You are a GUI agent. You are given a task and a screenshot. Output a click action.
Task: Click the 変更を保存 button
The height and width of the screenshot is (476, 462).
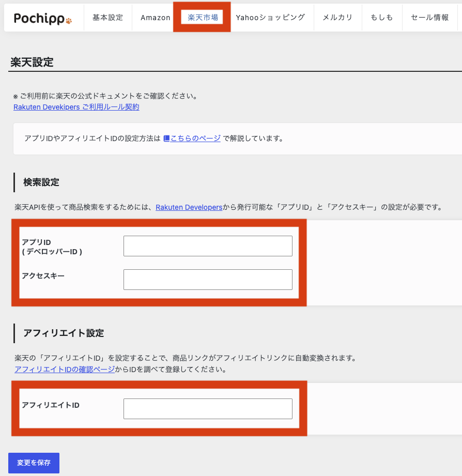[34, 463]
